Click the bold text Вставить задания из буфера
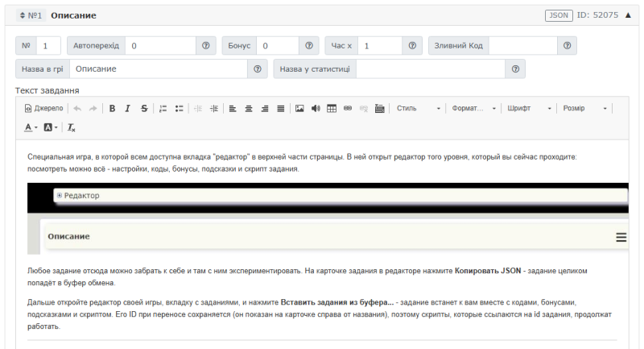 click(336, 302)
